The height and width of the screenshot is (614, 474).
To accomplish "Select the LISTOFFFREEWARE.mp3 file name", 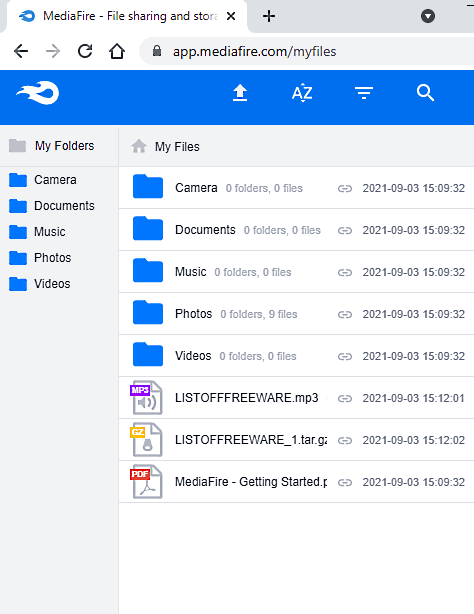I will point(246,397).
